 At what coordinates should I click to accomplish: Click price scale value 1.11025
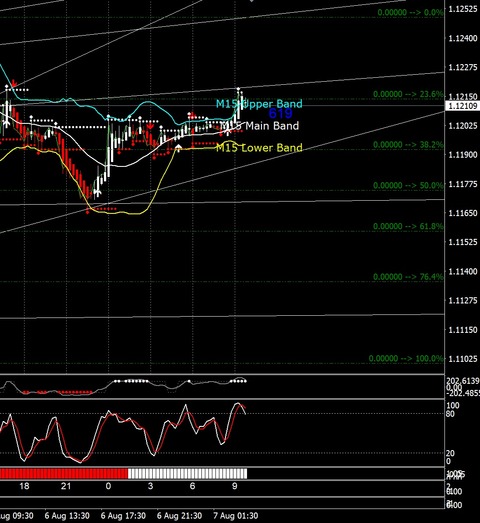(463, 359)
